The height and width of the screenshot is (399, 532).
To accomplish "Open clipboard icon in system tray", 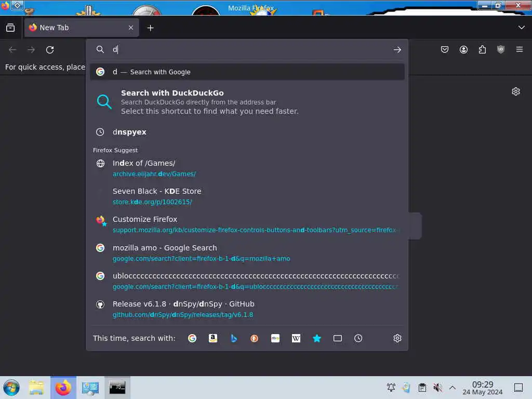I will click(422, 387).
